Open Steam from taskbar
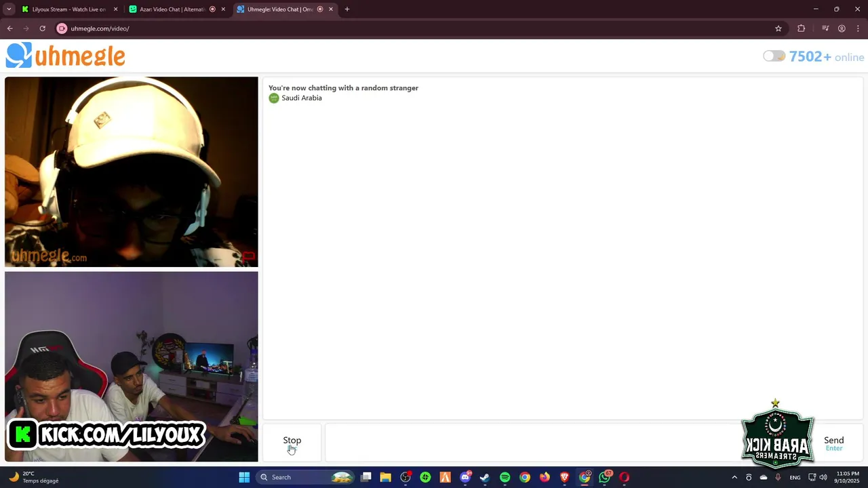The image size is (868, 488). pos(485,477)
